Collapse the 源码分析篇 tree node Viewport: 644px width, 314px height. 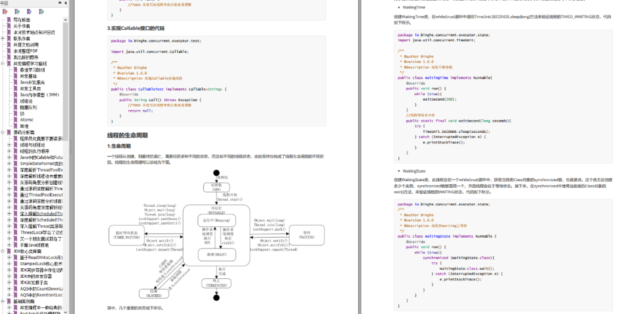2,132
